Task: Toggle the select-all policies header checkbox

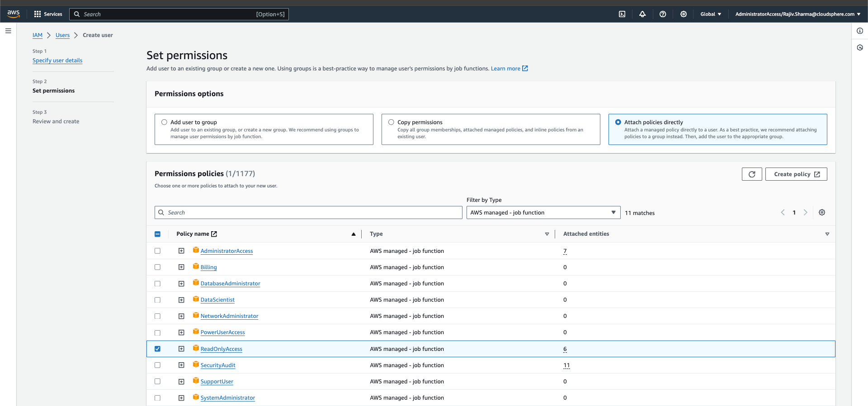Action: [157, 234]
